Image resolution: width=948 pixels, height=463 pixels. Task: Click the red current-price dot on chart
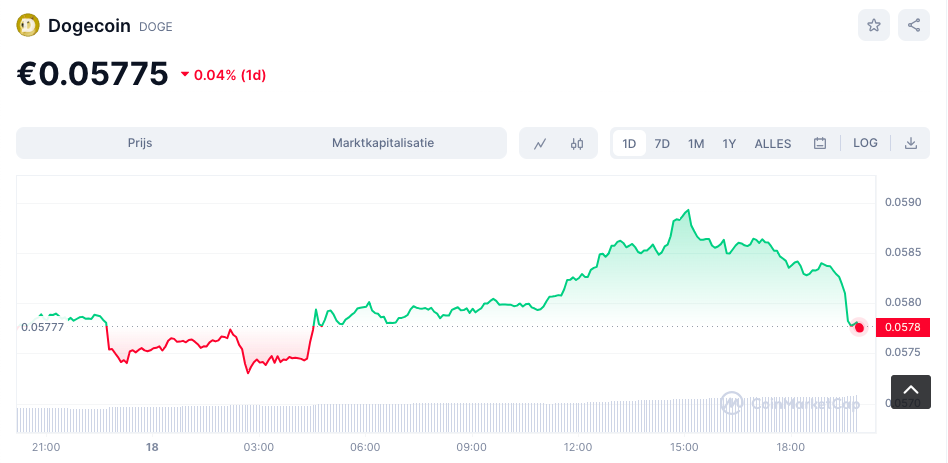point(859,328)
